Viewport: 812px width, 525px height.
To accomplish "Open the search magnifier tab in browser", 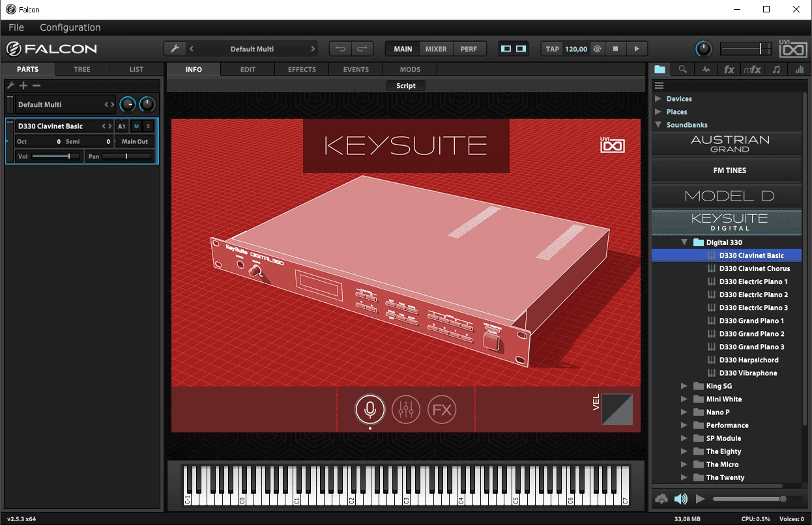I will [x=682, y=69].
